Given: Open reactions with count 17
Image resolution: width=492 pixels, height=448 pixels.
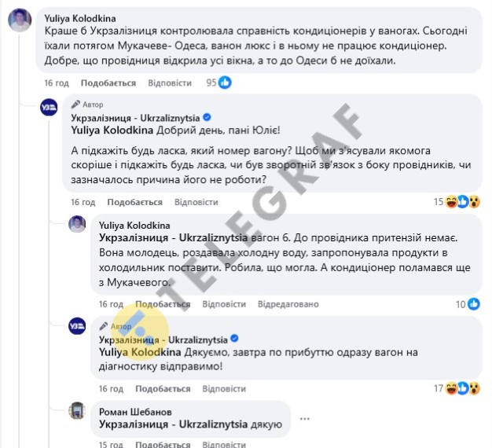Looking at the screenshot, I should click(457, 388).
